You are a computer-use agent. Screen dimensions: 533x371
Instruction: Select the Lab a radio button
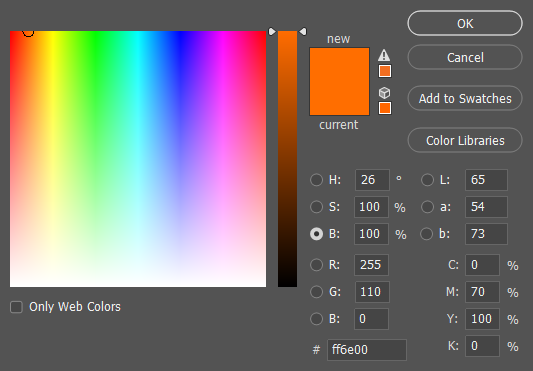(427, 207)
